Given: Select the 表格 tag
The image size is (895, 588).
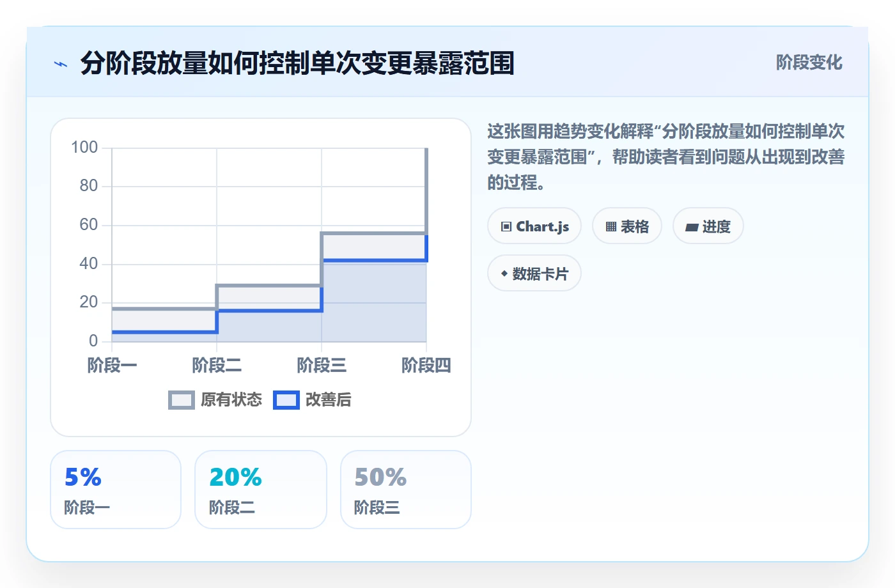Looking at the screenshot, I should (627, 226).
